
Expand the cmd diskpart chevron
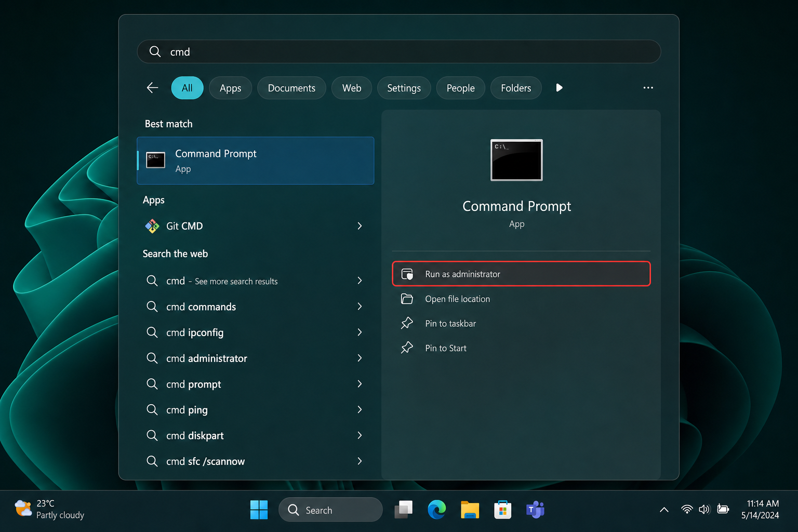(360, 435)
